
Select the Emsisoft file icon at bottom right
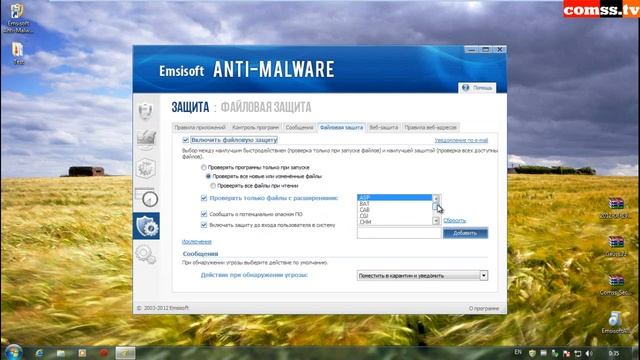point(615,323)
